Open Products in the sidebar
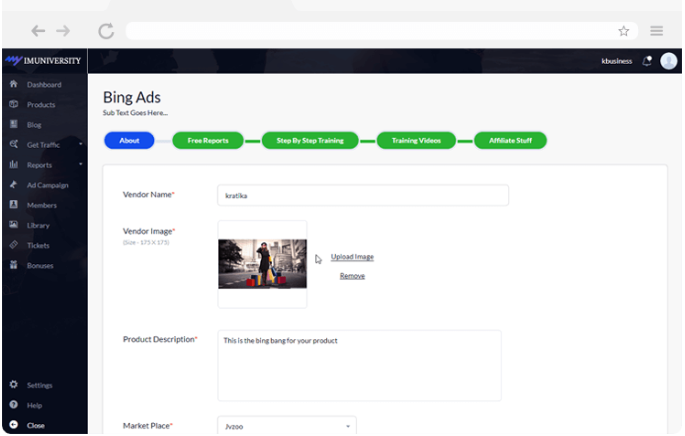685x436 pixels. [41, 105]
